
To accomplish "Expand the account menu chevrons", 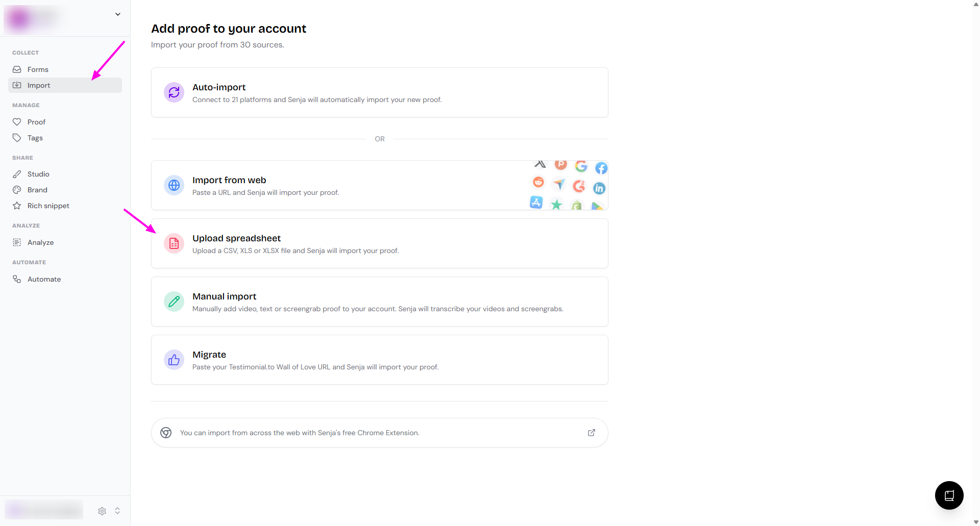I will coord(117,511).
